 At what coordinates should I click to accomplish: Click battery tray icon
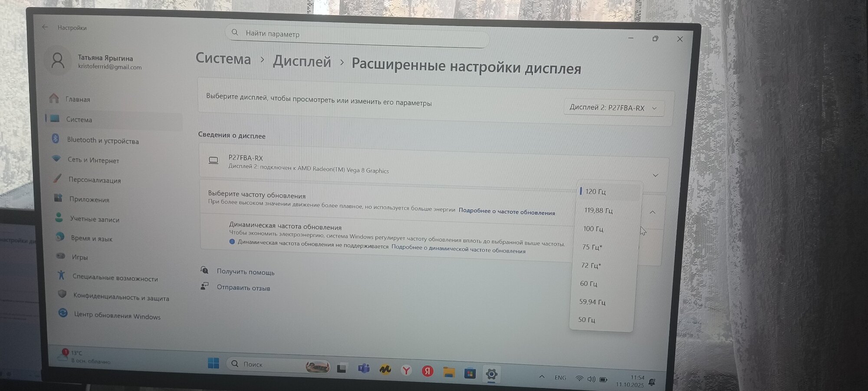(x=603, y=379)
